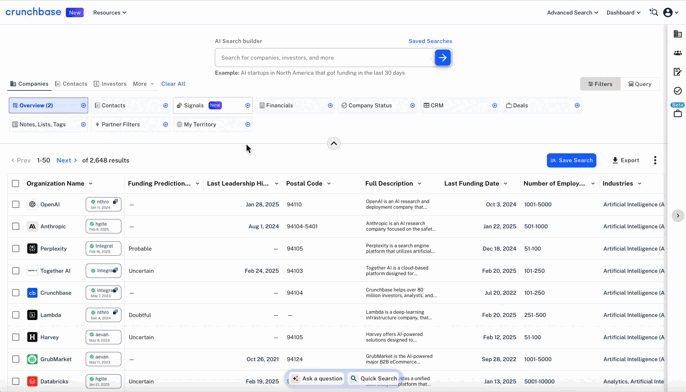Select the Filters view toggle

coord(600,84)
